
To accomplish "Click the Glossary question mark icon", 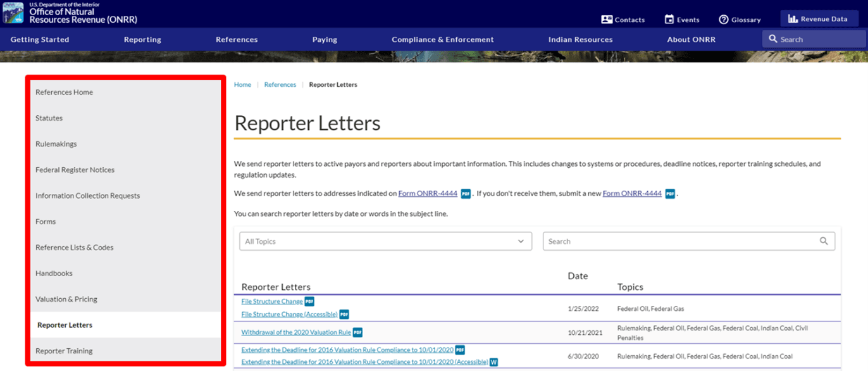I will point(724,20).
